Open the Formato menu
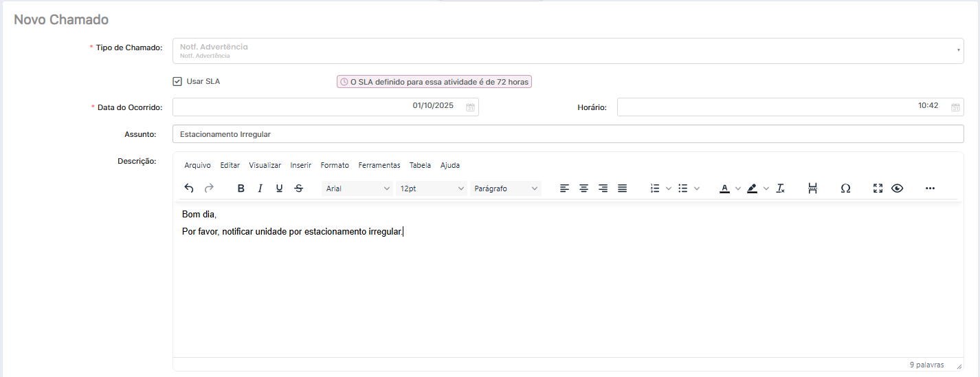The height and width of the screenshot is (377, 980). click(335, 165)
